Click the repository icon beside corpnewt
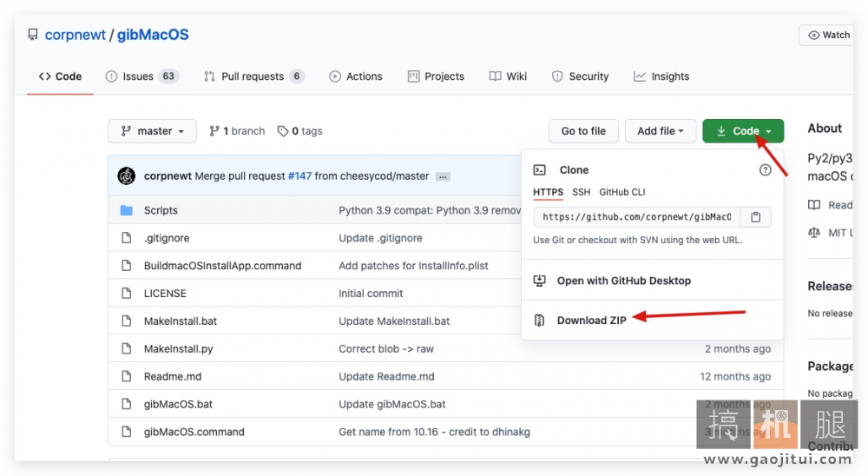Image resolution: width=868 pixels, height=476 pixels. (x=33, y=35)
